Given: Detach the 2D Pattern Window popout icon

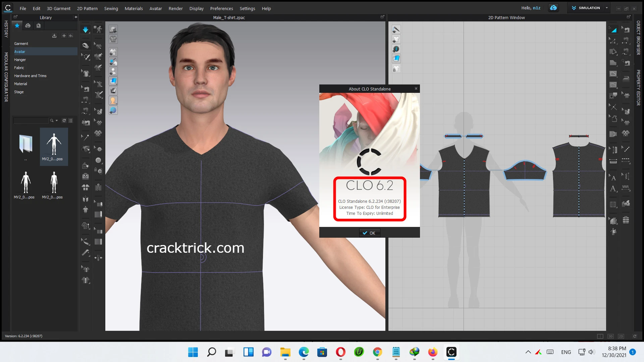Looking at the screenshot, I should pyautogui.click(x=629, y=17).
